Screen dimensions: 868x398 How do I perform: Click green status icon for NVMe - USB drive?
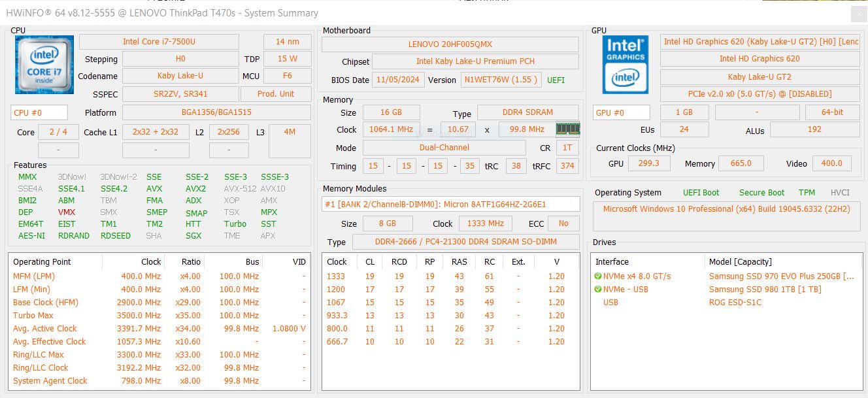pos(598,290)
